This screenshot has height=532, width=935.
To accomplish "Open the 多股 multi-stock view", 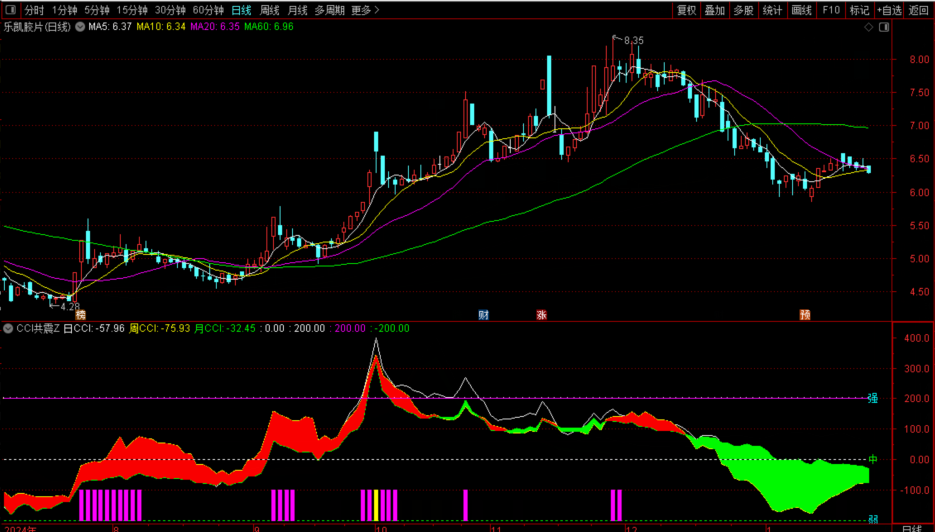I will tap(743, 10).
